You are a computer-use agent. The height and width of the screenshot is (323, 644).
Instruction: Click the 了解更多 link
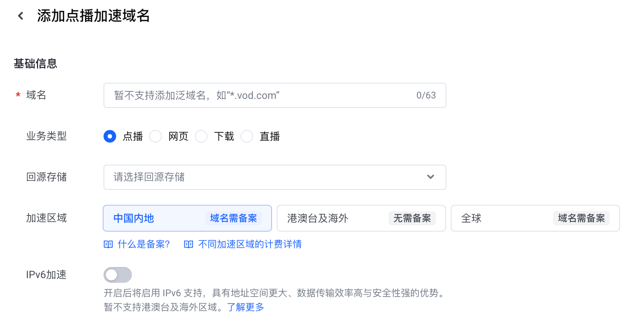click(x=245, y=307)
